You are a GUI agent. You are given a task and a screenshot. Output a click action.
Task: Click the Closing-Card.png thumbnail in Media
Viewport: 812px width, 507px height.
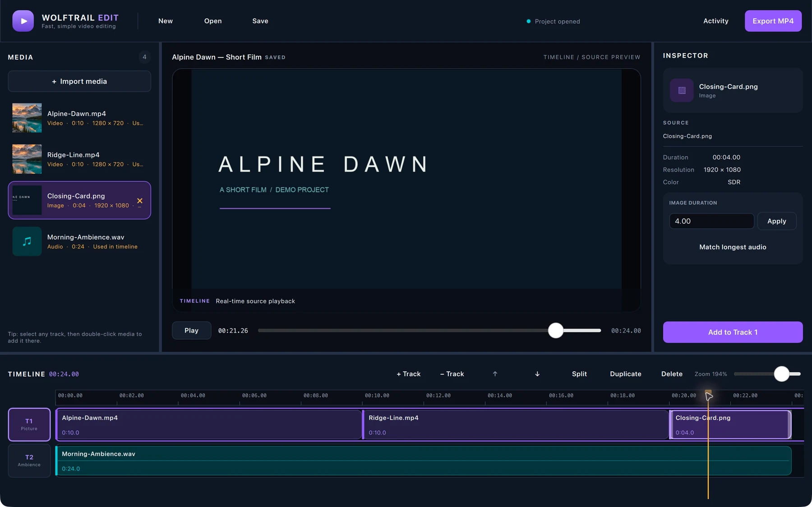coord(27,200)
